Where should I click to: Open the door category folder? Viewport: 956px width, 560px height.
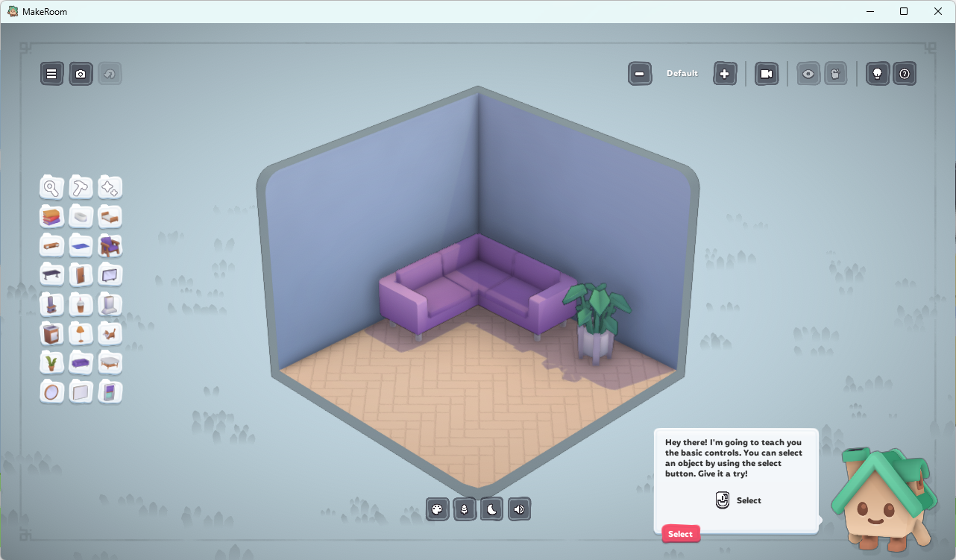tap(81, 275)
